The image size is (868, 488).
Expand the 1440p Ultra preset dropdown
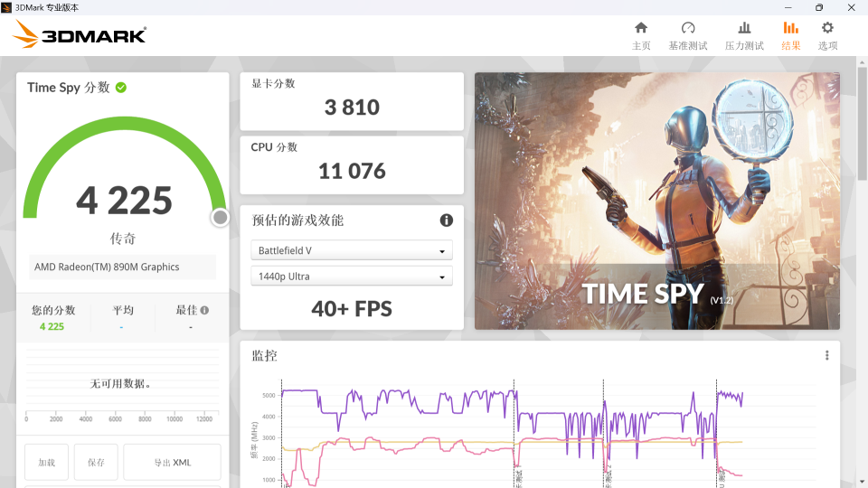(352, 277)
